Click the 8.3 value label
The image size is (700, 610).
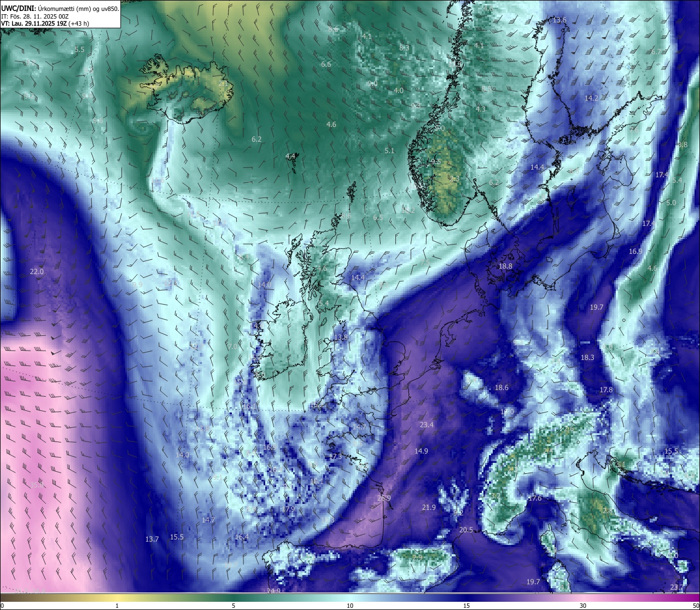click(405, 48)
